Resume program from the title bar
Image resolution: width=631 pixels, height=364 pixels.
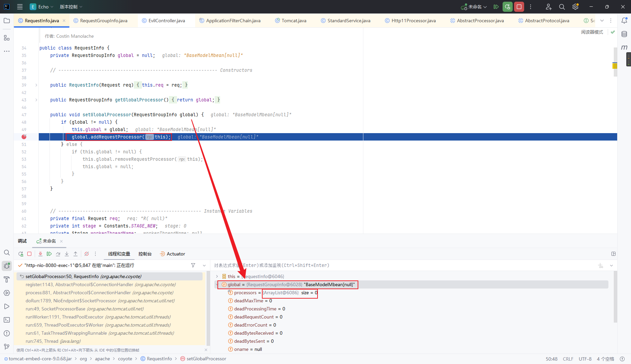(x=496, y=7)
